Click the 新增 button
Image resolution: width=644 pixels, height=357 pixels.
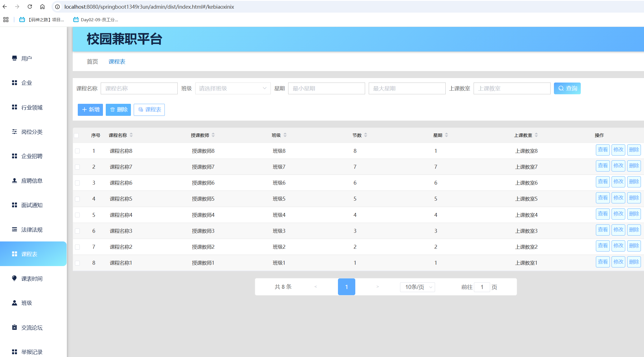pyautogui.click(x=90, y=110)
